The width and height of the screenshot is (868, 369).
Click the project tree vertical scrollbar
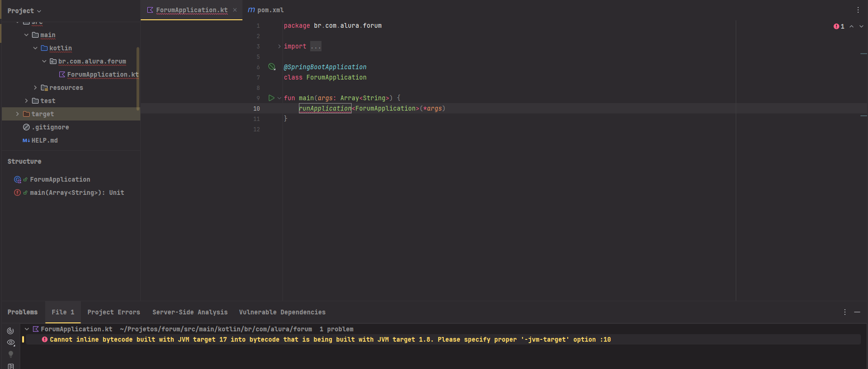138,79
